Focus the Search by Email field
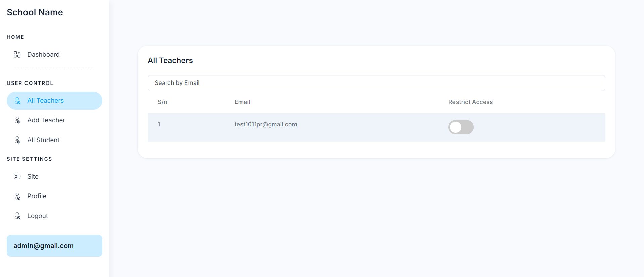This screenshot has height=277, width=644. 376,83
